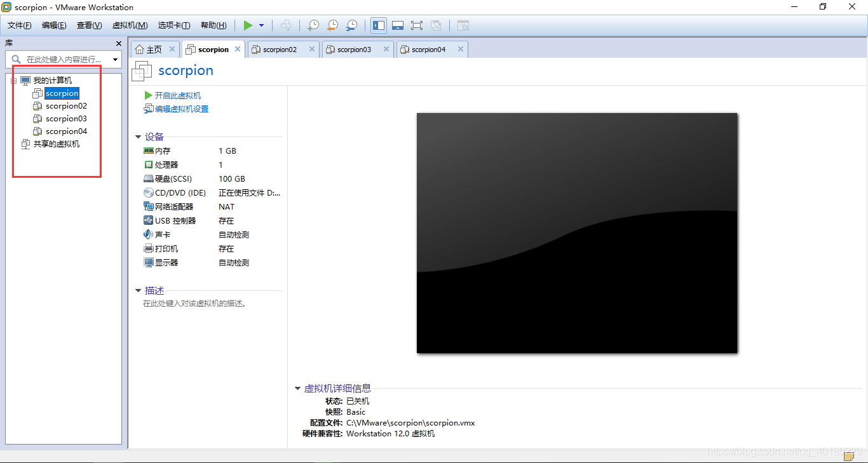Select scorpion02 in the library tree

[x=66, y=106]
